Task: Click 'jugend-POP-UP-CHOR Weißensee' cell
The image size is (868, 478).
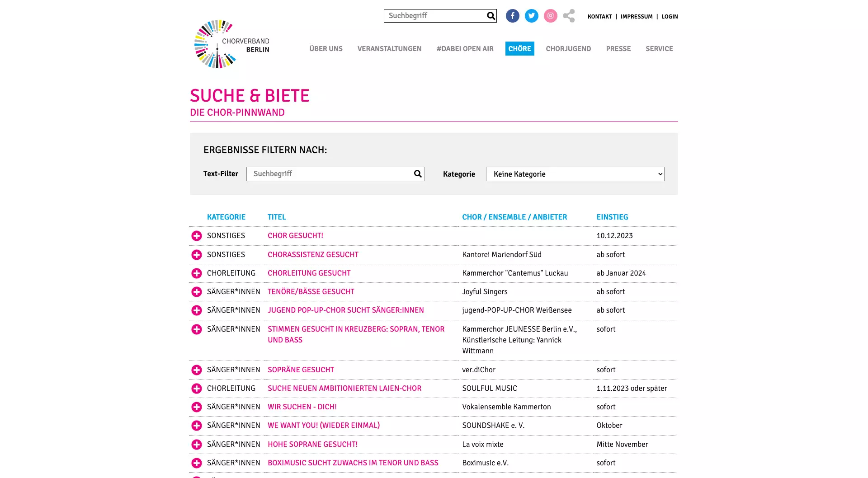Action: point(517,310)
